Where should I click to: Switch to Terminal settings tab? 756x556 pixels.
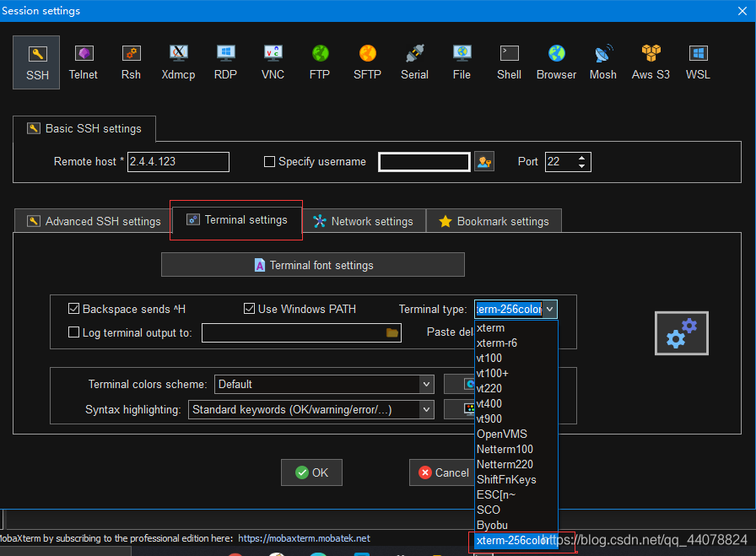(x=236, y=220)
